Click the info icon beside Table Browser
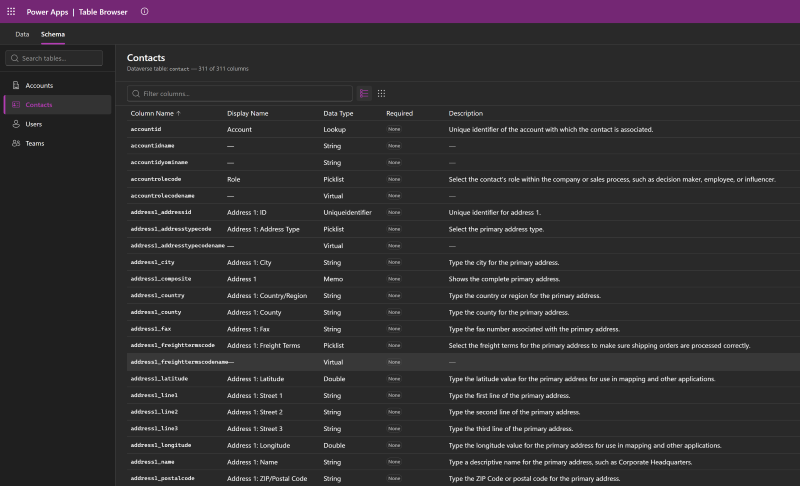The width and height of the screenshot is (800, 486). click(144, 11)
